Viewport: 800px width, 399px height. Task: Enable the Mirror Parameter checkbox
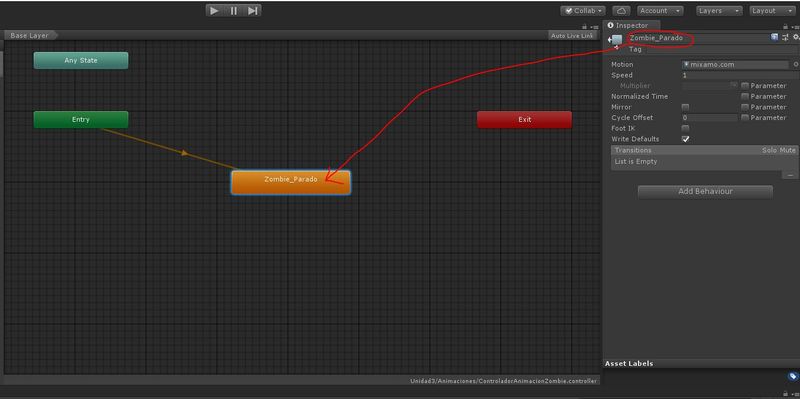pyautogui.click(x=745, y=107)
